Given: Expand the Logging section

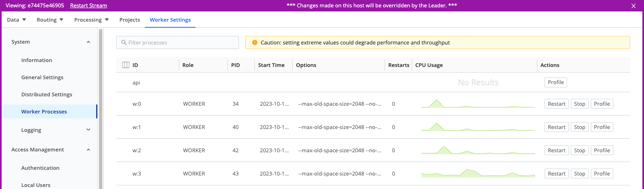Looking at the screenshot, I should [x=88, y=130].
